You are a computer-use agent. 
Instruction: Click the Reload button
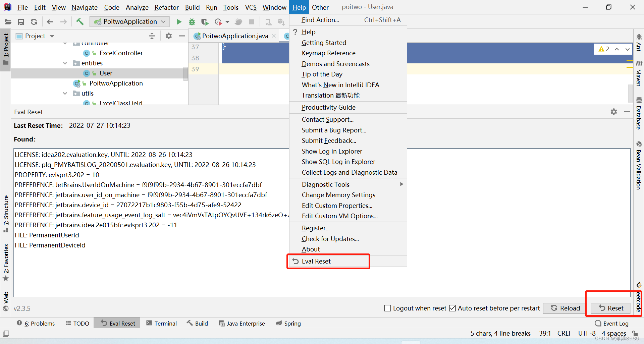(x=565, y=308)
